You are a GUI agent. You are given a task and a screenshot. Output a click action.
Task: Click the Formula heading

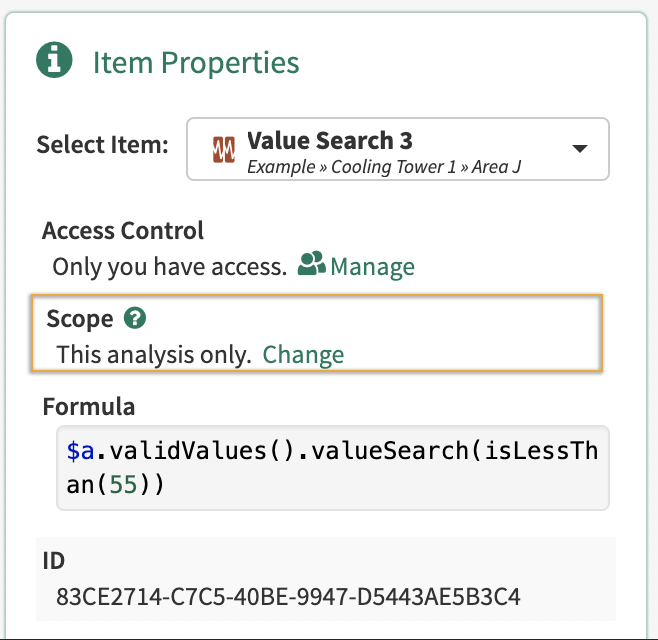[x=89, y=406]
